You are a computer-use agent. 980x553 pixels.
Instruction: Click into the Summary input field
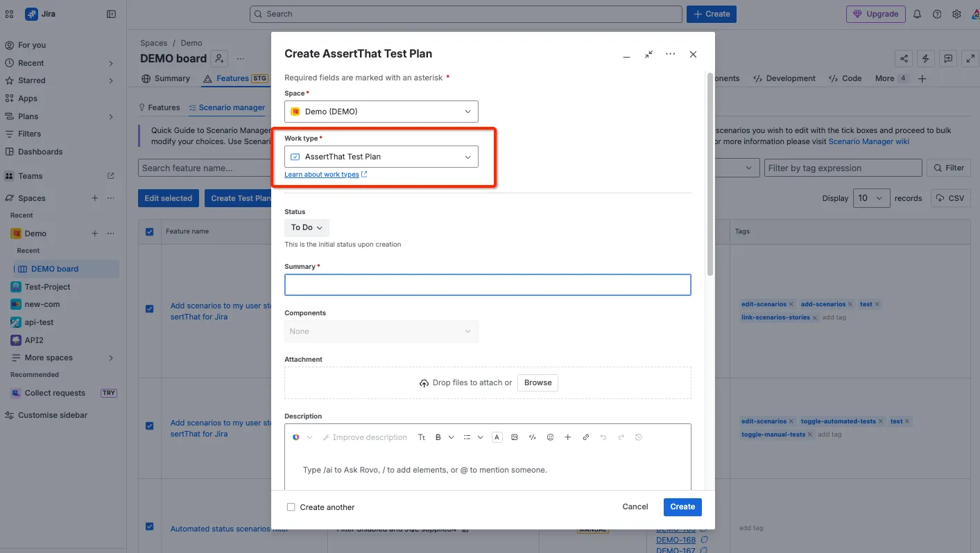pos(488,285)
